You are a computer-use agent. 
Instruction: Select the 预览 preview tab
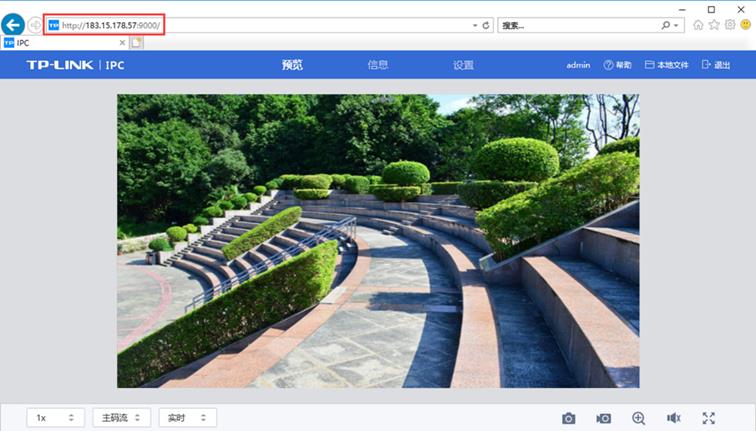(292, 65)
